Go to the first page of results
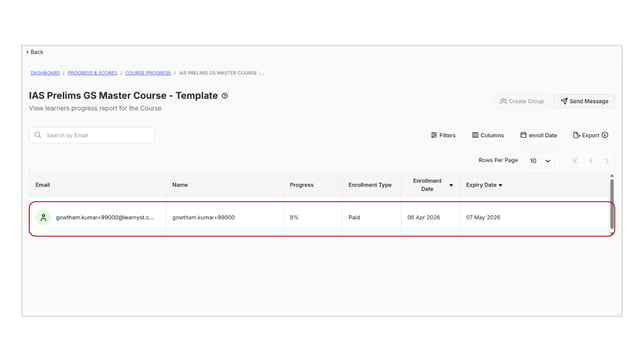644x362 pixels. click(x=575, y=161)
